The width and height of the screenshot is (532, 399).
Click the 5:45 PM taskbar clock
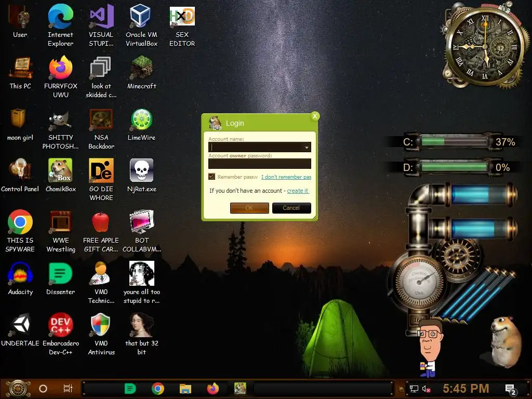pos(466,389)
